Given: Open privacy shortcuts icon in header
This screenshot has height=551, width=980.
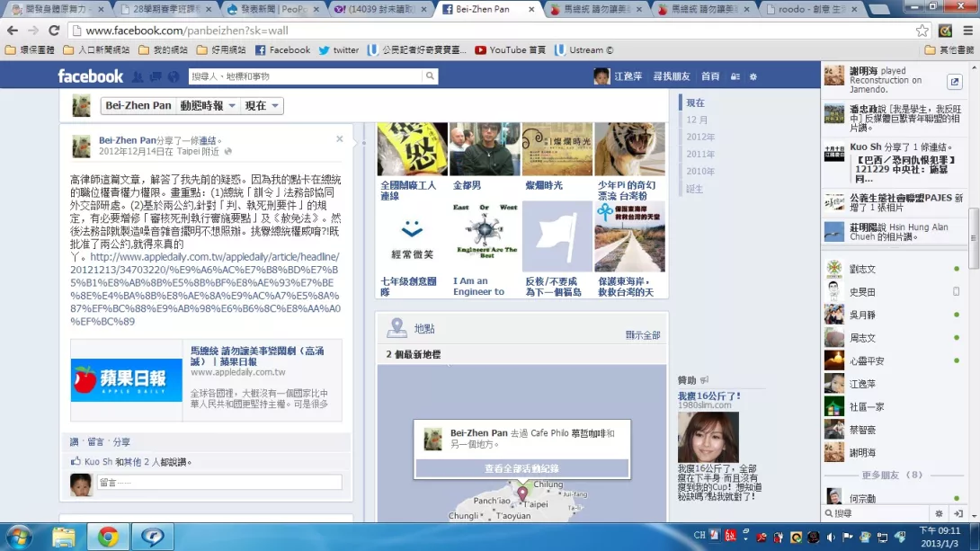Looking at the screenshot, I should (735, 76).
